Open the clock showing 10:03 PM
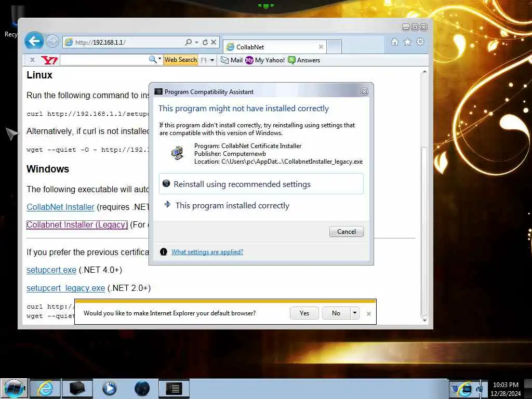The width and height of the screenshot is (532, 399). (506, 389)
